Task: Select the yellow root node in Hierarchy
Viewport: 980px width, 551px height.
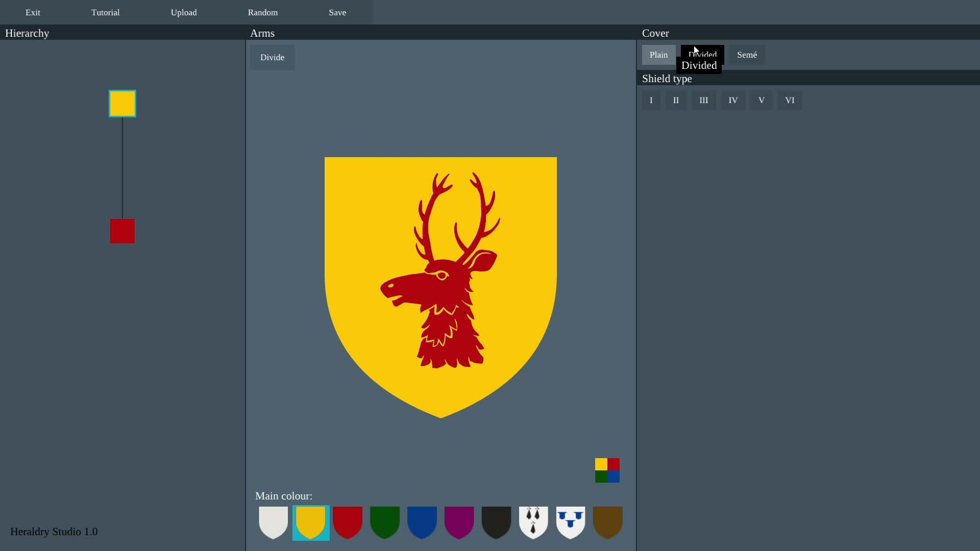Action: click(122, 104)
